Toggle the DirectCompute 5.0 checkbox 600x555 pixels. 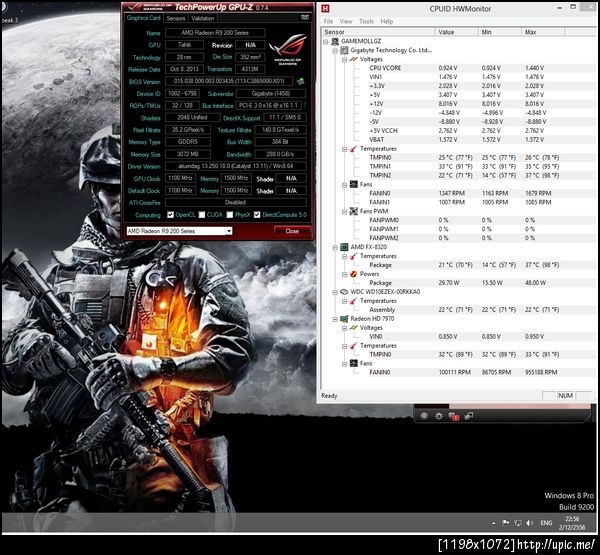coord(257,215)
